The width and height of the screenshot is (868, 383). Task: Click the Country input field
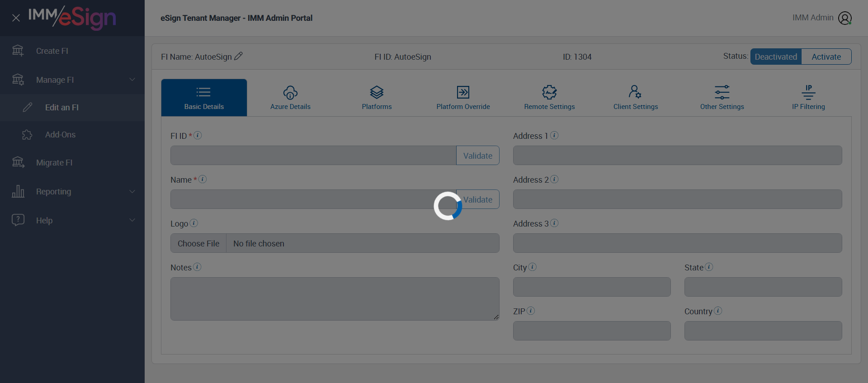point(763,331)
